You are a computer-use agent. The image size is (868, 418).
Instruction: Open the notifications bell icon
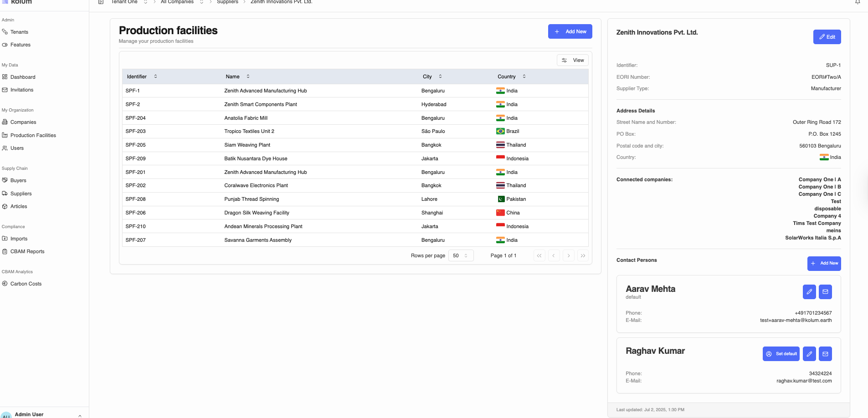point(858,2)
